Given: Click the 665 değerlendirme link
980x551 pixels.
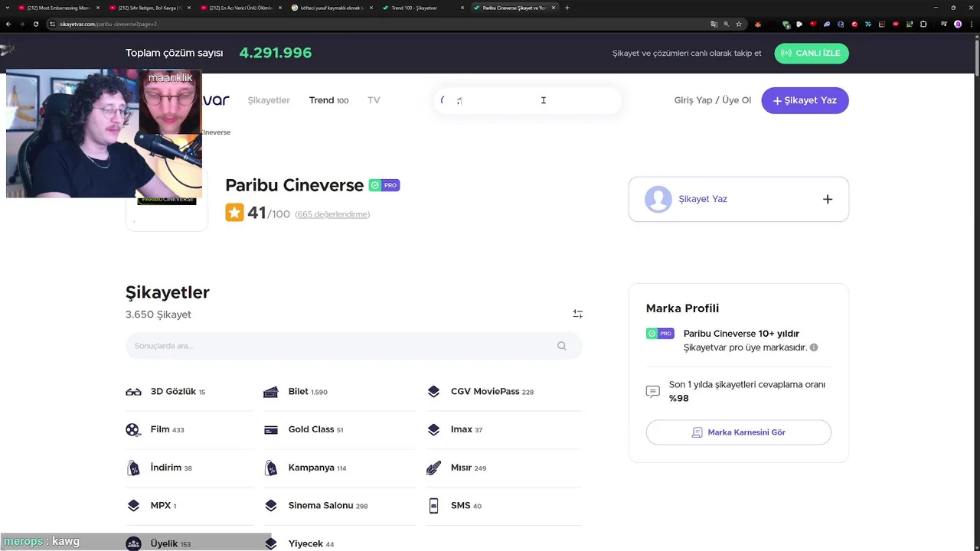Looking at the screenshot, I should pyautogui.click(x=332, y=214).
